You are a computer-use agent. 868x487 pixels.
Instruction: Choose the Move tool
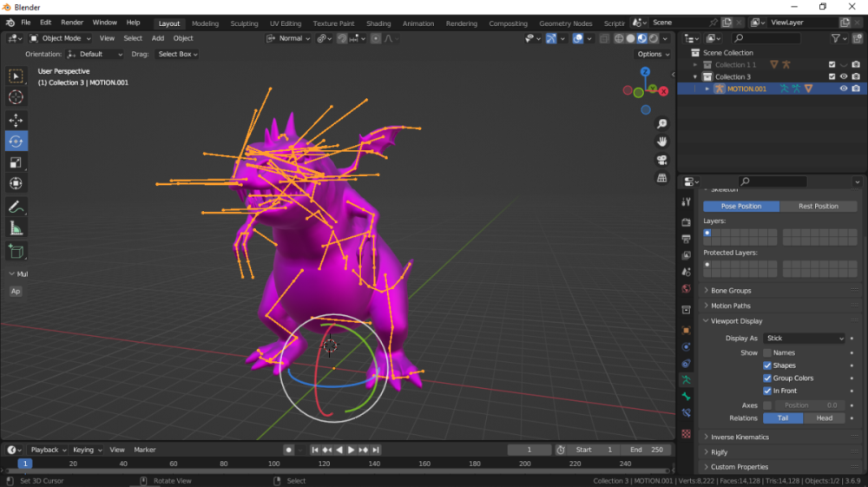point(16,120)
